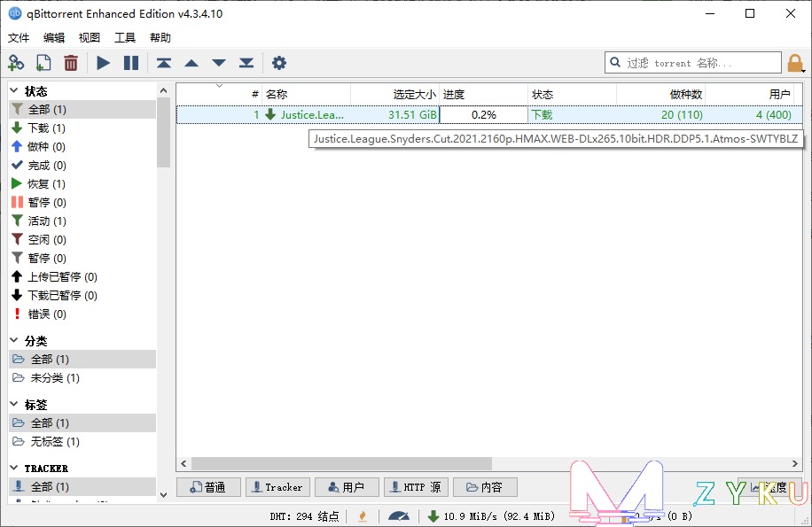
Task: Click the flame connection status icon
Action: point(363,515)
